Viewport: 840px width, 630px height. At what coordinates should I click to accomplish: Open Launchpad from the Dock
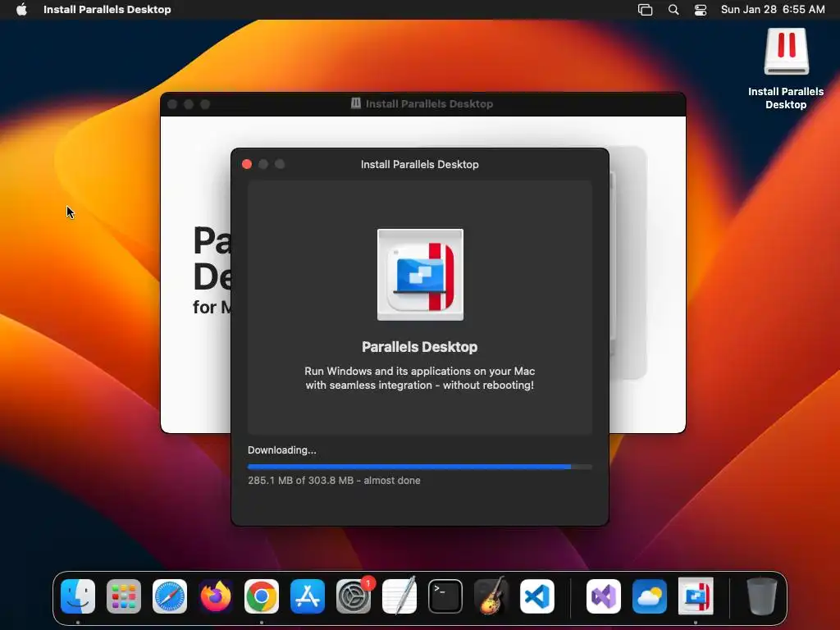124,596
